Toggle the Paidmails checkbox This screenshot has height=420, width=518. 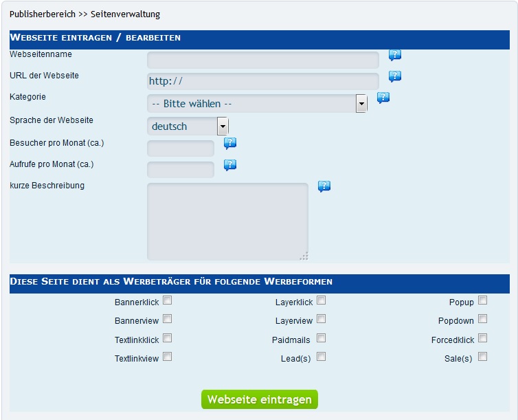coord(321,338)
